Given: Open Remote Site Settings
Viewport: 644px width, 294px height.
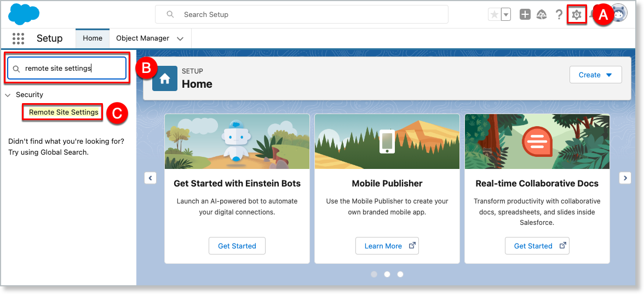Looking at the screenshot, I should (x=64, y=112).
